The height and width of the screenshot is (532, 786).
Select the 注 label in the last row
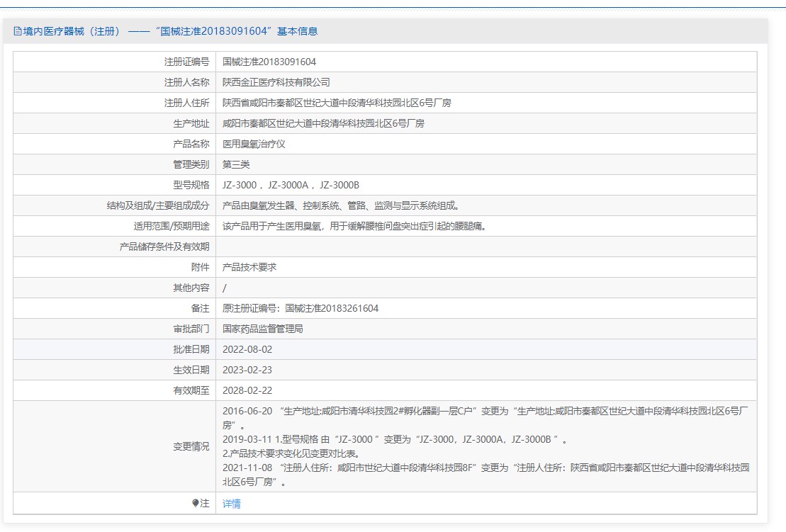tap(205, 503)
